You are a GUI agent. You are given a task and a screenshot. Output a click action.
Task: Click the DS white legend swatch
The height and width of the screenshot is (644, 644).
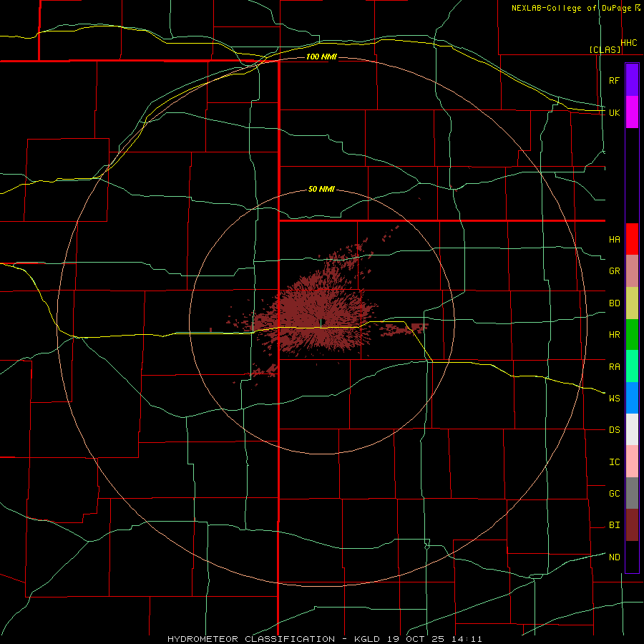click(632, 429)
